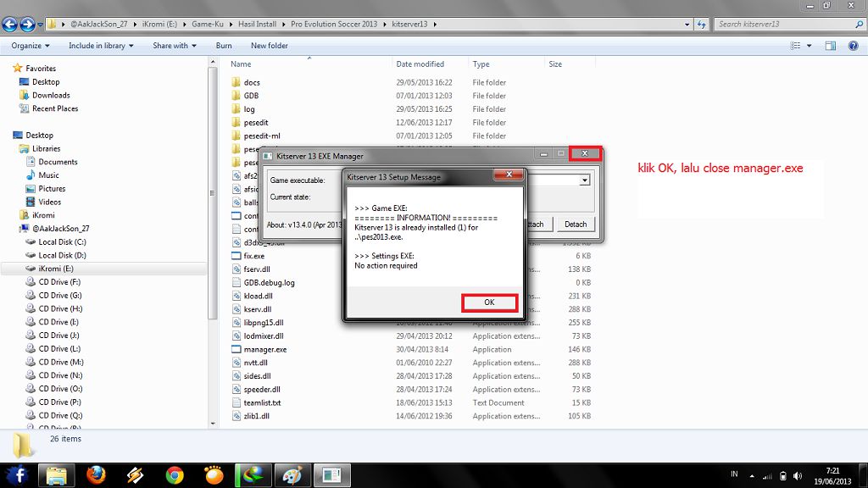
Task: Click Burn in the toolbar
Action: click(224, 46)
